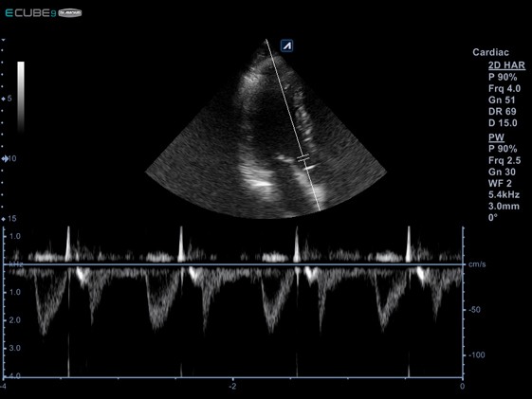The image size is (532, 399).
Task: Click the focal depth arrow at 10 cm
Action: point(5,158)
